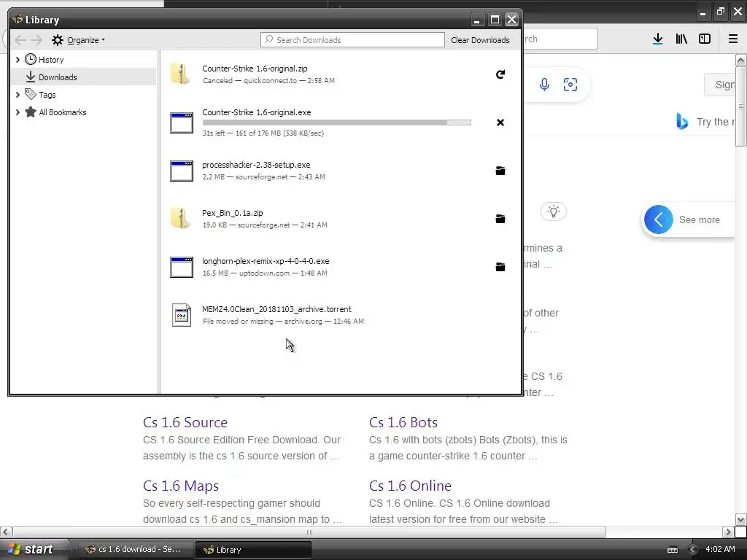747x560 pixels.
Task: Expand the History tree node
Action: [x=18, y=60]
